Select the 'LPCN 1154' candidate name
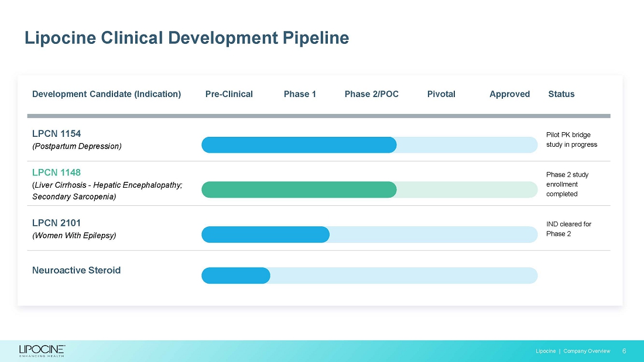The image size is (644, 362). 56,133
